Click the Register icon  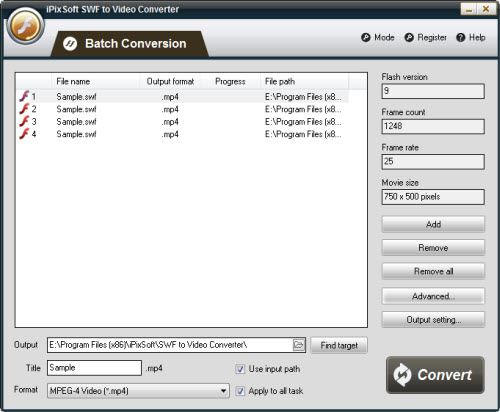coord(409,37)
